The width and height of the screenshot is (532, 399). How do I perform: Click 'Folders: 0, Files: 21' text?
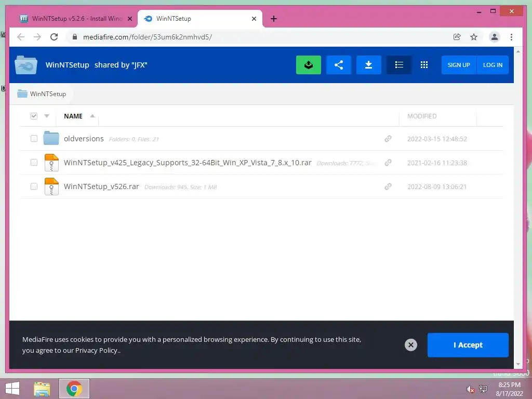pyautogui.click(x=134, y=139)
